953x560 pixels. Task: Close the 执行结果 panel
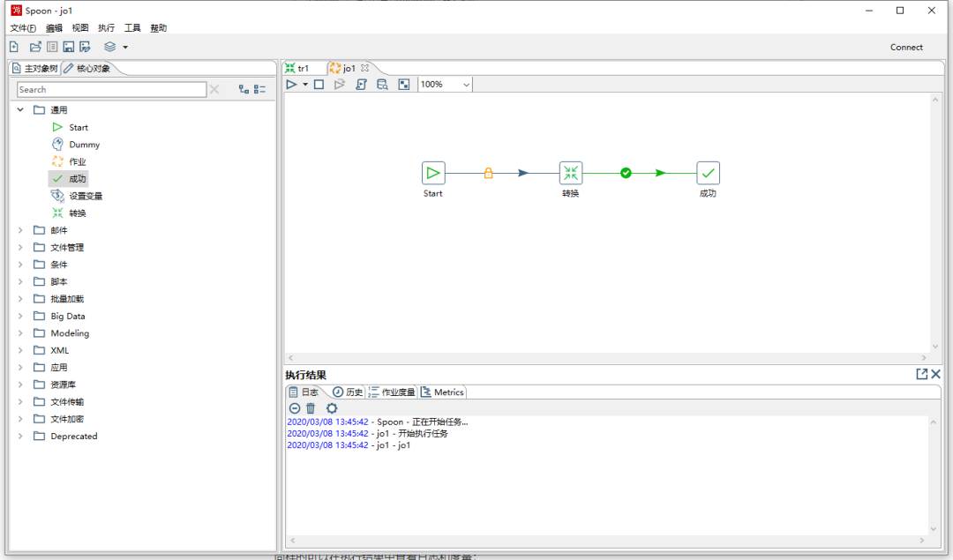pyautogui.click(x=936, y=374)
